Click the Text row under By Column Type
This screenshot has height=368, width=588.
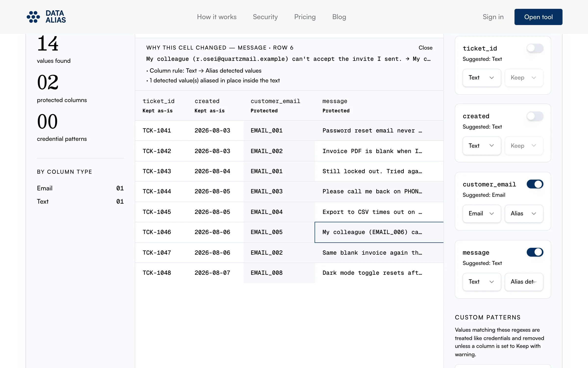80,201
